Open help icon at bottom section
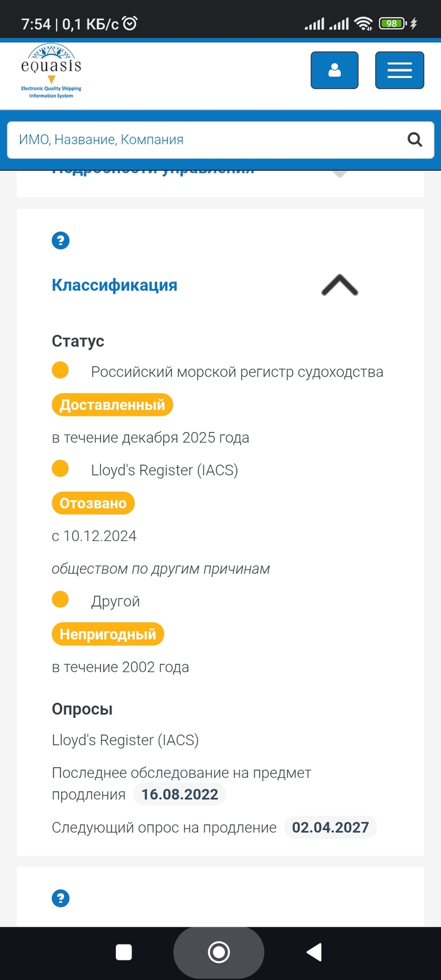Viewport: 441px width, 980px height. 60,898
